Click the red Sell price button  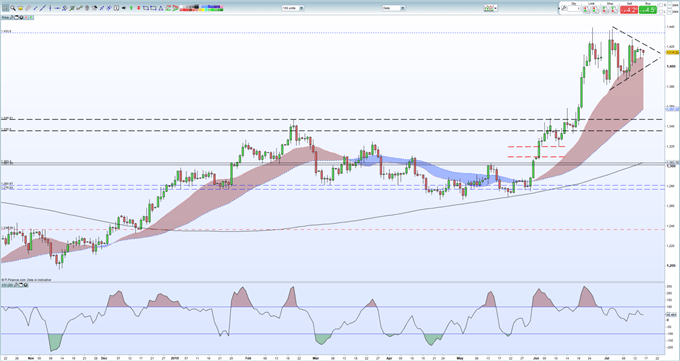pyautogui.click(x=629, y=10)
